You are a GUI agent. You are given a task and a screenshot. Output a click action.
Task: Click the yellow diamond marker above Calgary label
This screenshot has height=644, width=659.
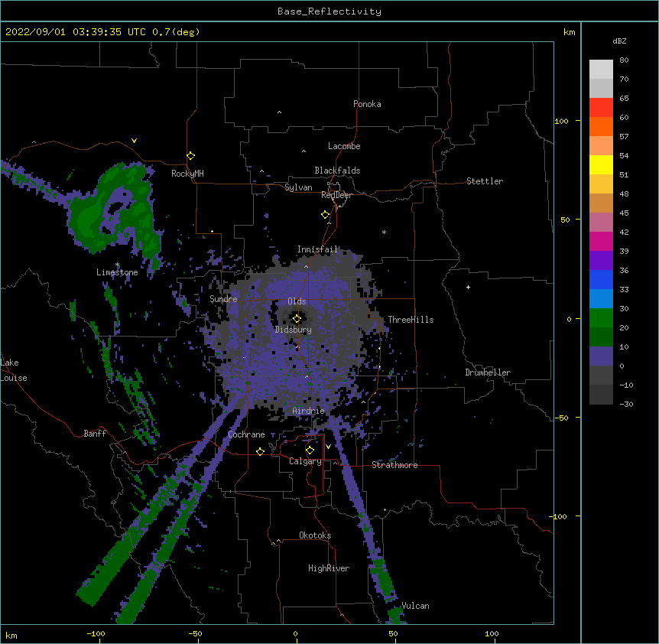click(310, 450)
